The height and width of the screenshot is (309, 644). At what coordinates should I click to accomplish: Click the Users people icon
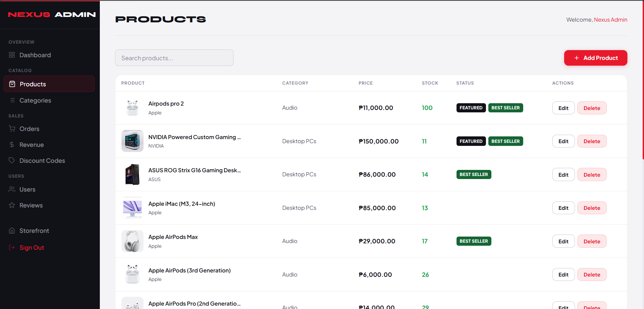click(12, 189)
